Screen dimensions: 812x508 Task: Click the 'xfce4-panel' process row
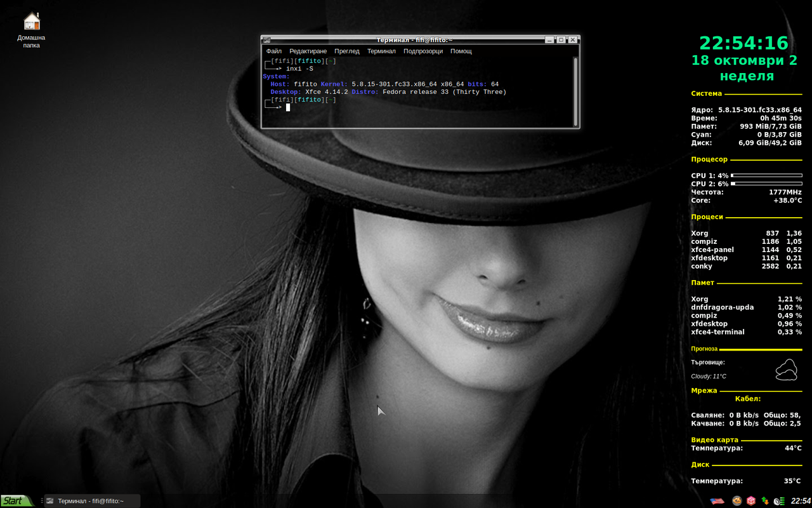pyautogui.click(x=747, y=250)
